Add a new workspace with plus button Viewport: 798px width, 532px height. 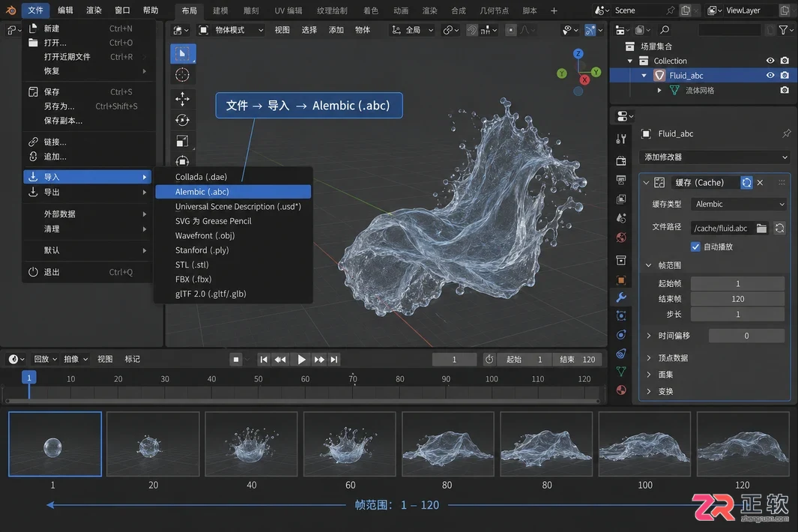click(554, 10)
